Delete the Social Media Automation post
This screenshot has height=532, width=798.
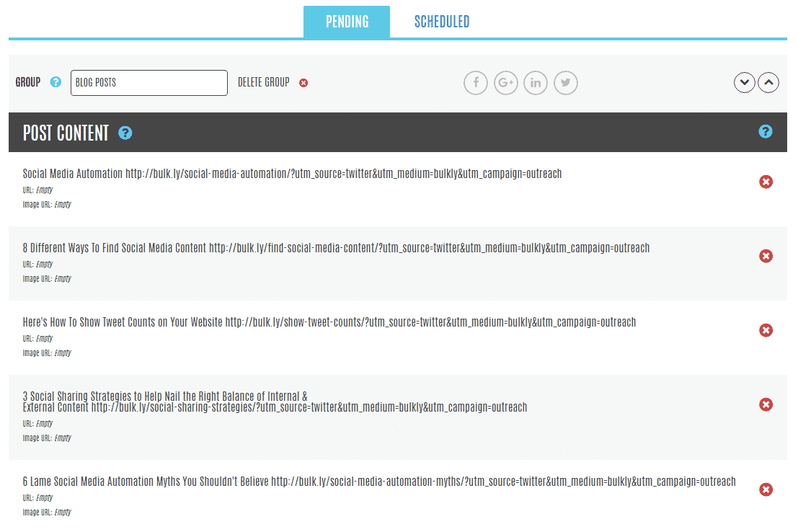(x=766, y=182)
